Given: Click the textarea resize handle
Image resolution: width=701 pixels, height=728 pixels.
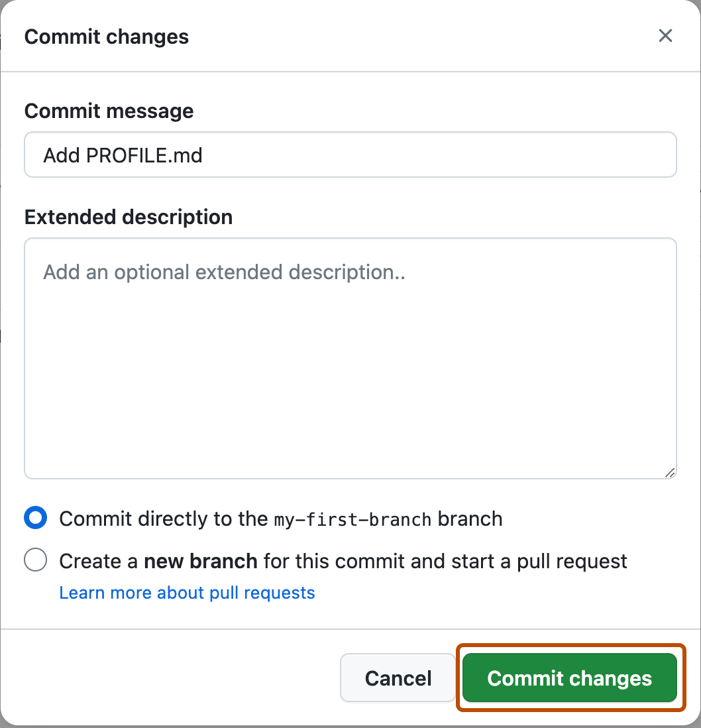Looking at the screenshot, I should pyautogui.click(x=671, y=473).
